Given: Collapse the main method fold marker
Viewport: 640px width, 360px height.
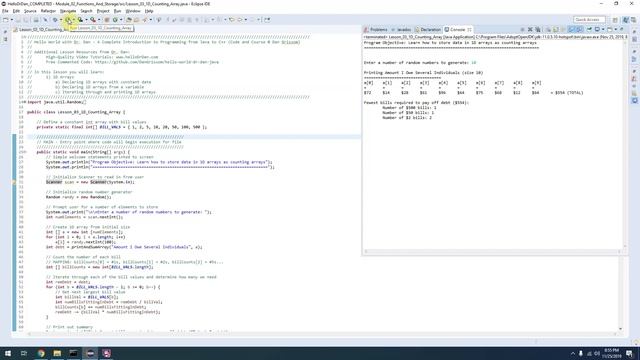Looking at the screenshot, I should point(25,152).
